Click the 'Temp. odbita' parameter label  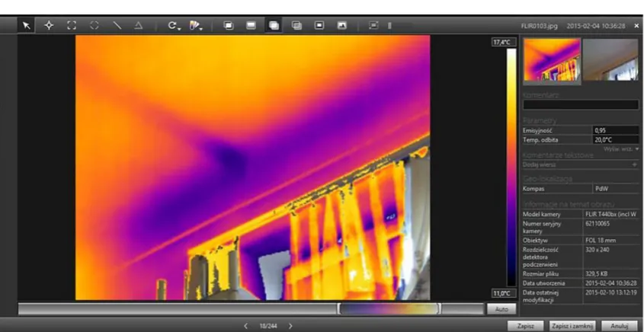tap(540, 140)
